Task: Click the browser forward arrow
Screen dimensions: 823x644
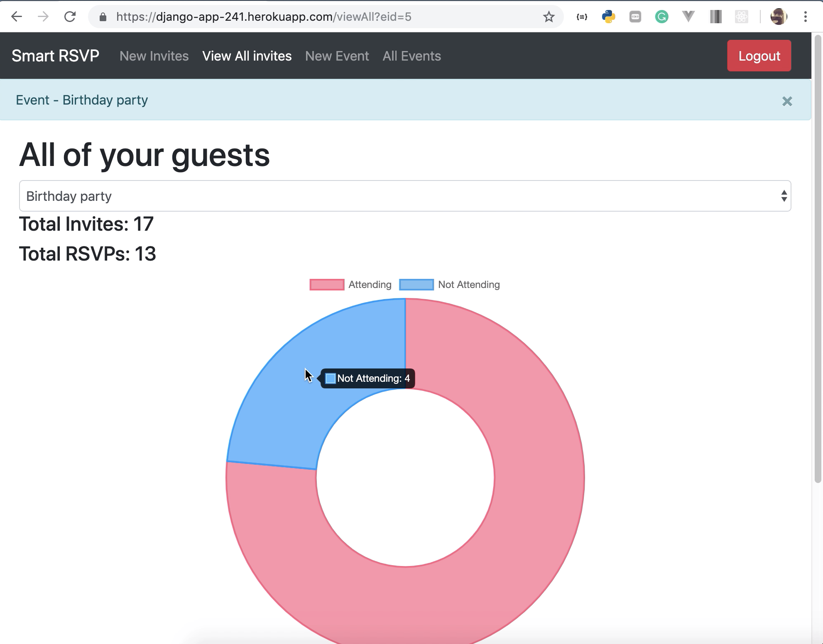Action: click(x=43, y=17)
